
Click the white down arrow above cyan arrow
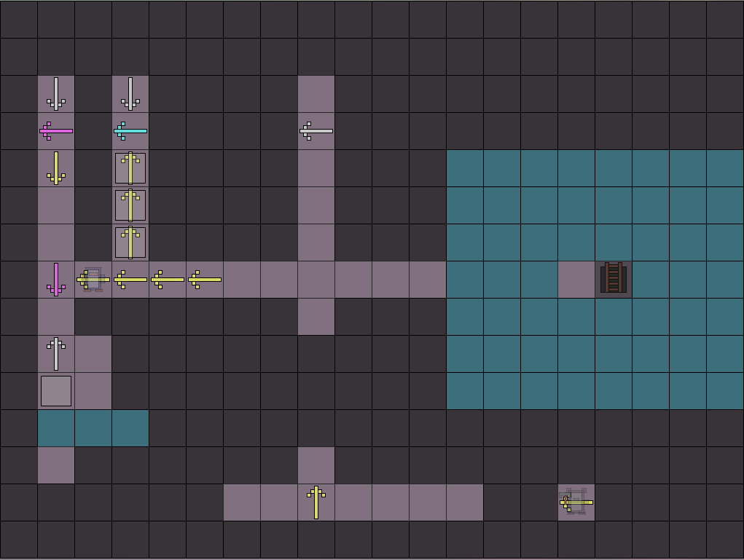click(x=130, y=94)
